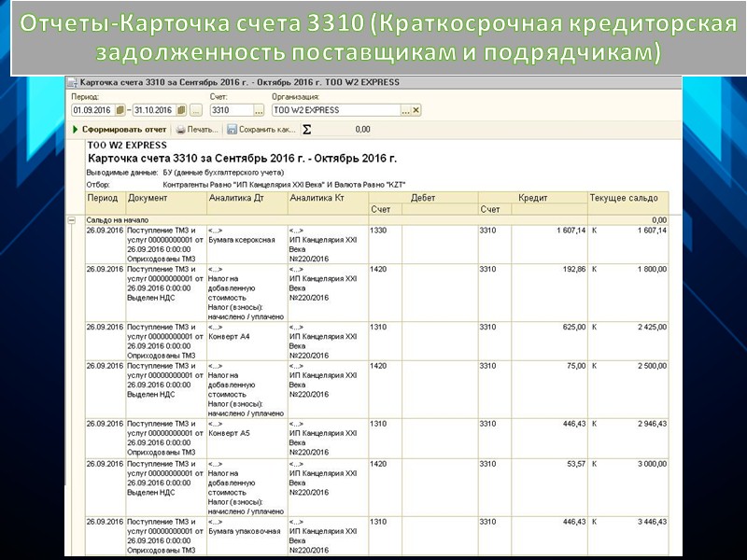Click the organization field TOO W2 EXPRESS
Image resolution: width=747 pixels, height=560 pixels.
pyautogui.click(x=336, y=110)
